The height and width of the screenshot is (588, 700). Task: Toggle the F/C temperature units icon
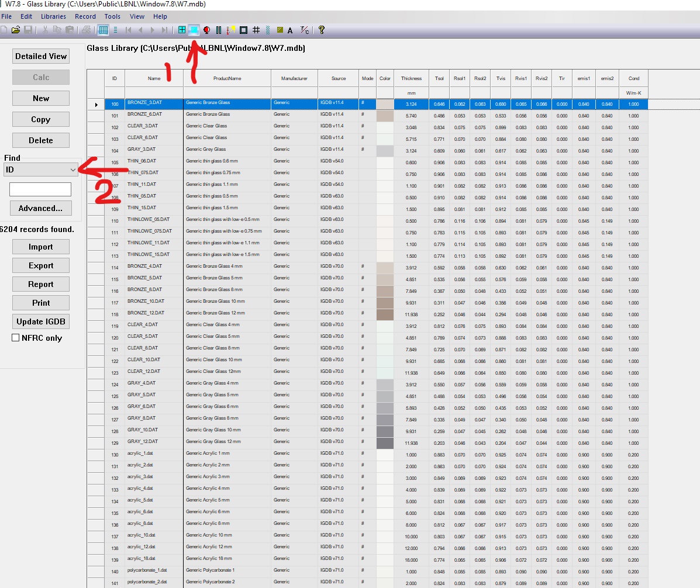[305, 30]
